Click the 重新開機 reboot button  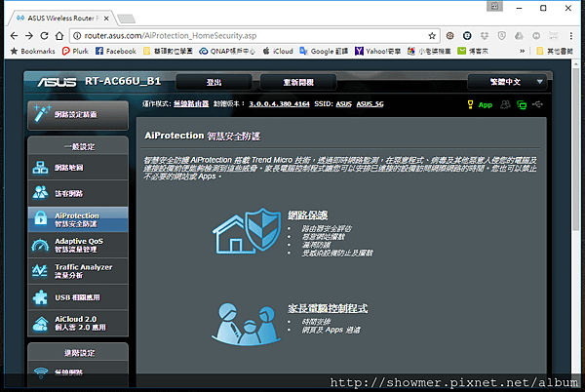(x=298, y=82)
